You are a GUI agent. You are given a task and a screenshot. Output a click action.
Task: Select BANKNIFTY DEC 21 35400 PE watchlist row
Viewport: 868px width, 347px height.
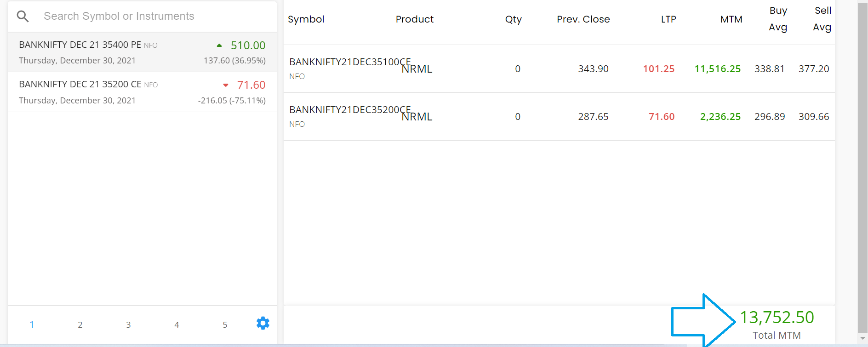pos(143,52)
